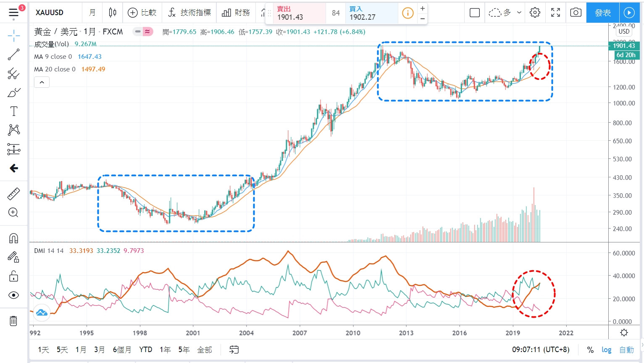Toggle the log scale option
Screen dimensions: 644x363
point(606,350)
